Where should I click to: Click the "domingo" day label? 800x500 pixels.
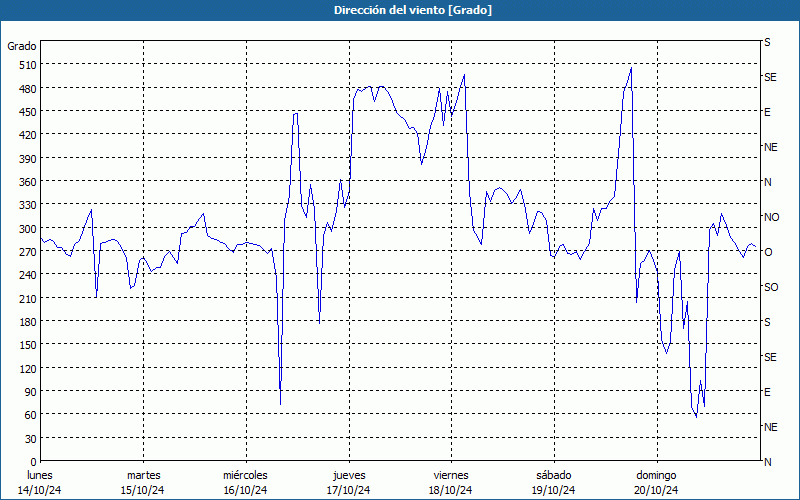tap(656, 475)
